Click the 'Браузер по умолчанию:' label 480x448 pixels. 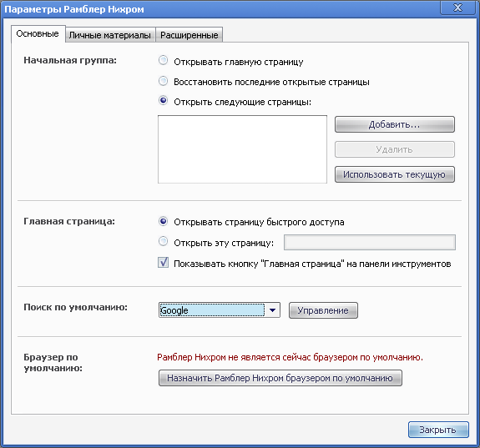coord(53,362)
